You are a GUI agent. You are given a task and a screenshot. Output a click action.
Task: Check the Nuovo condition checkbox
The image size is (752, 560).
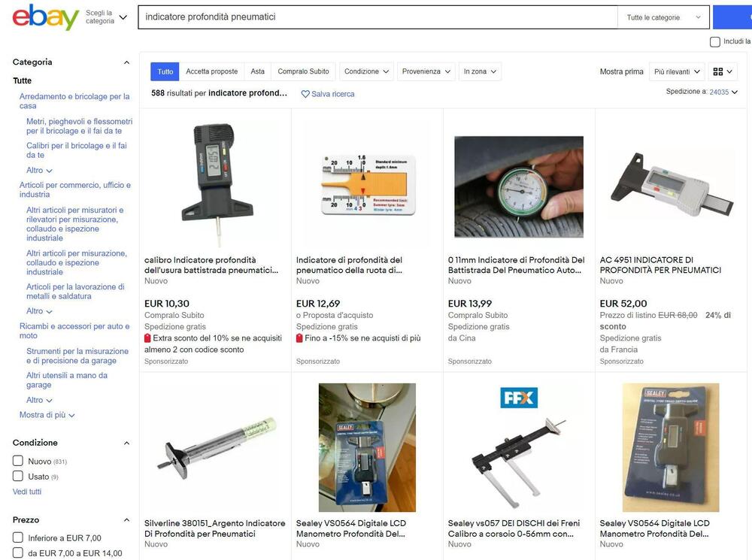tap(18, 461)
